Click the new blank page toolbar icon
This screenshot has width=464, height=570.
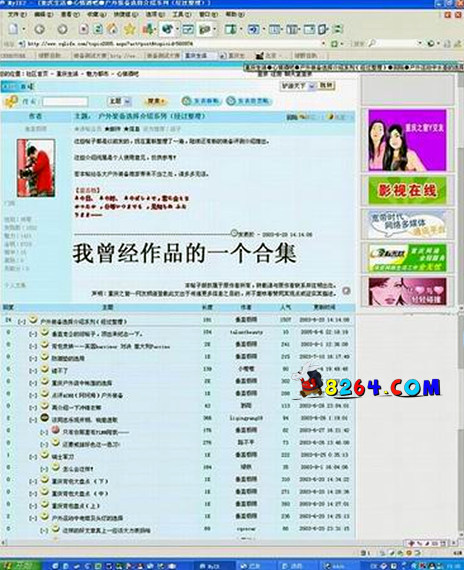tap(13, 29)
